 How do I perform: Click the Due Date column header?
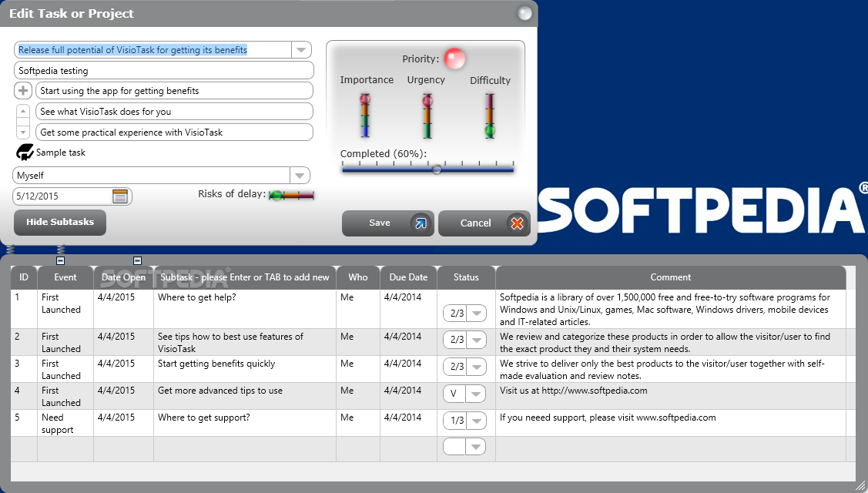[408, 277]
